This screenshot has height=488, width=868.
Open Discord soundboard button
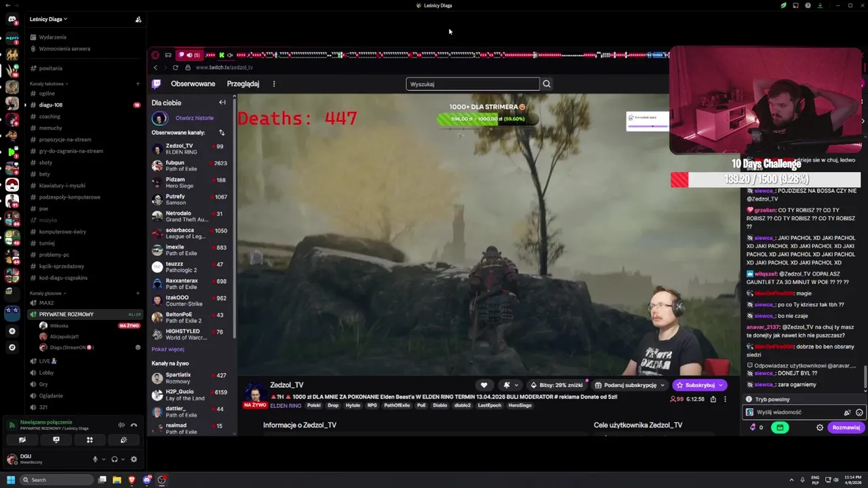click(x=123, y=440)
